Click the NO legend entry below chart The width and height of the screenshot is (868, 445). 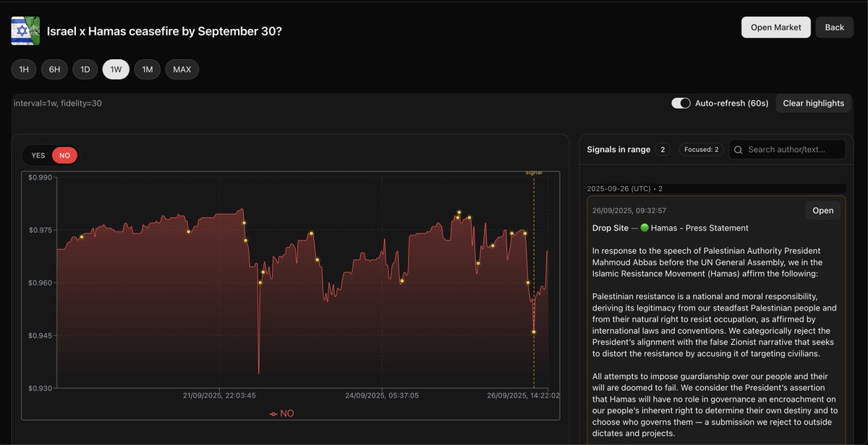pos(282,414)
